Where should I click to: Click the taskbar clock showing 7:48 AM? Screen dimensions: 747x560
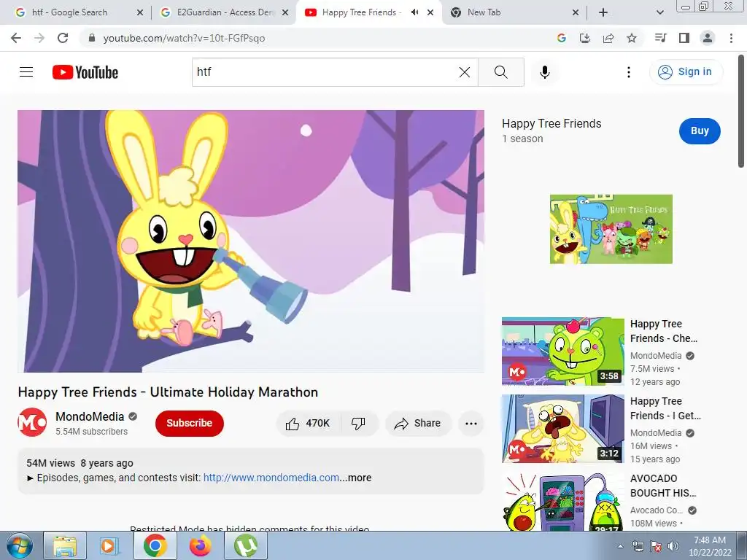pos(709,546)
